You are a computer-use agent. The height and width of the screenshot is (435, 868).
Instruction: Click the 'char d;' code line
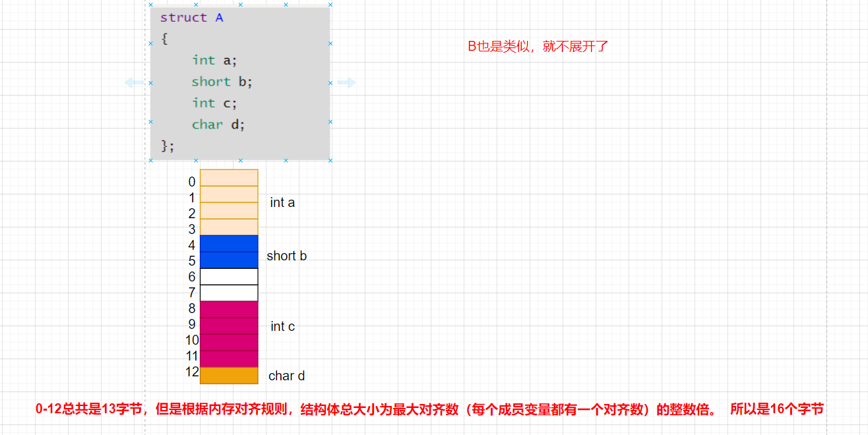218,125
